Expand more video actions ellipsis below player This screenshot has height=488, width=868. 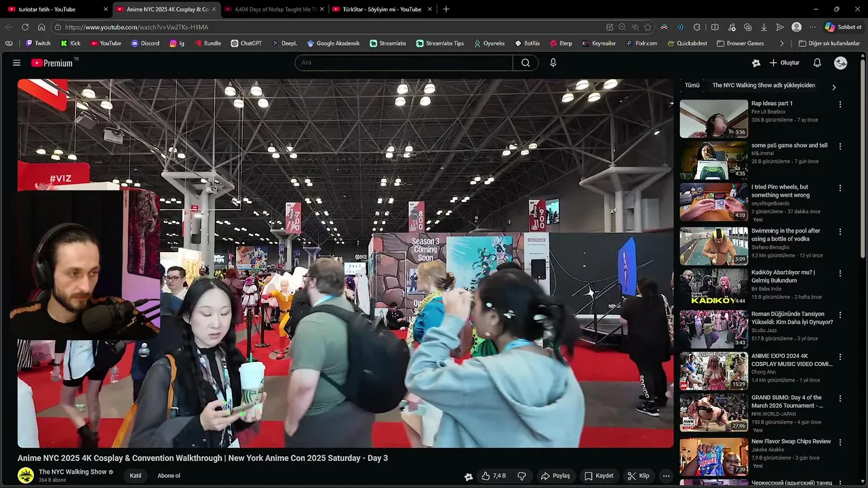(x=666, y=476)
